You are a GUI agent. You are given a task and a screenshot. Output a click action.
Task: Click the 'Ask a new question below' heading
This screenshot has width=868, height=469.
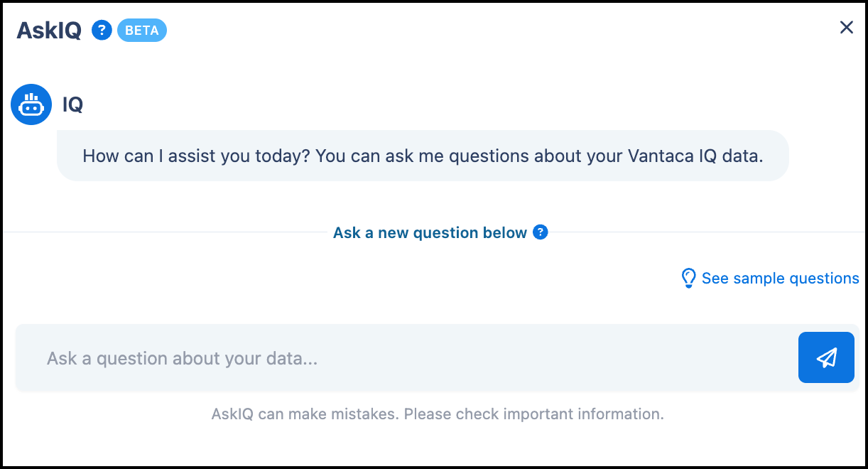click(x=430, y=233)
